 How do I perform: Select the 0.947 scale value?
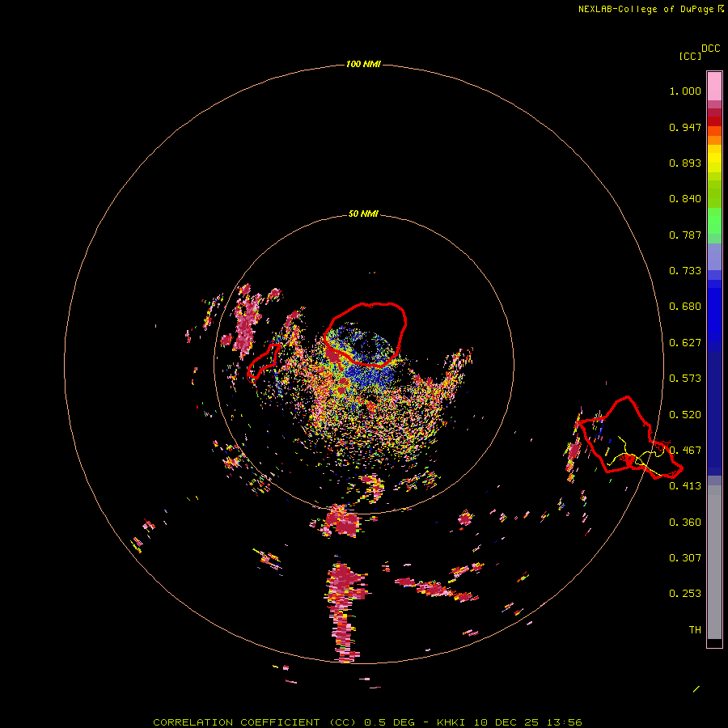point(685,127)
